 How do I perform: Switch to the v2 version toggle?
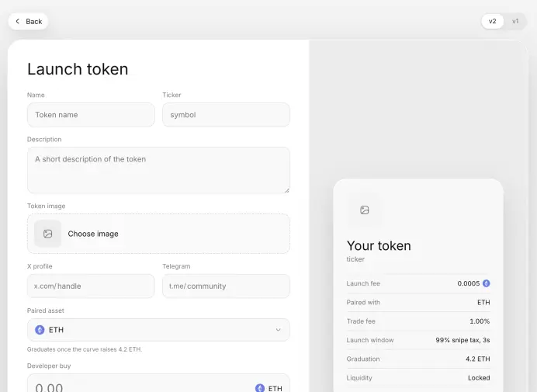(x=492, y=21)
